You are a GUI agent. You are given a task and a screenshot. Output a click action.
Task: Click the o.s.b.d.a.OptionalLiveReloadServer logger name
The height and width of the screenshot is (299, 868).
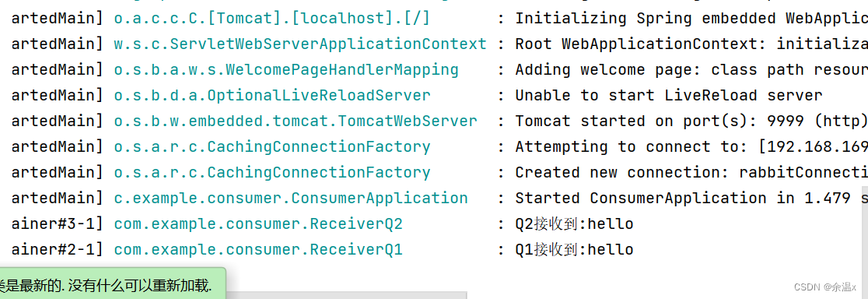point(271,95)
